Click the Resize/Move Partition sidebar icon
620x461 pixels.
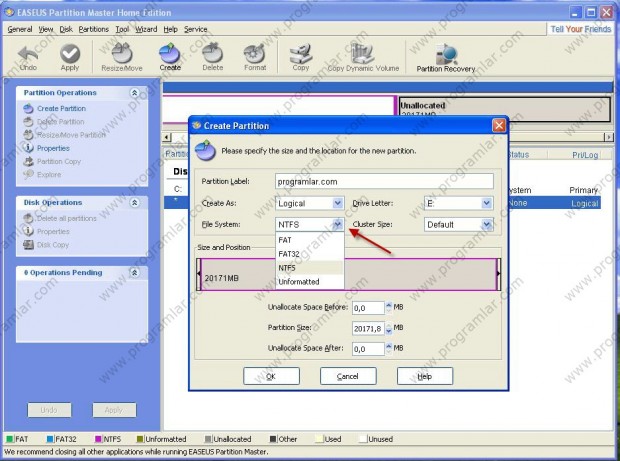[28, 135]
